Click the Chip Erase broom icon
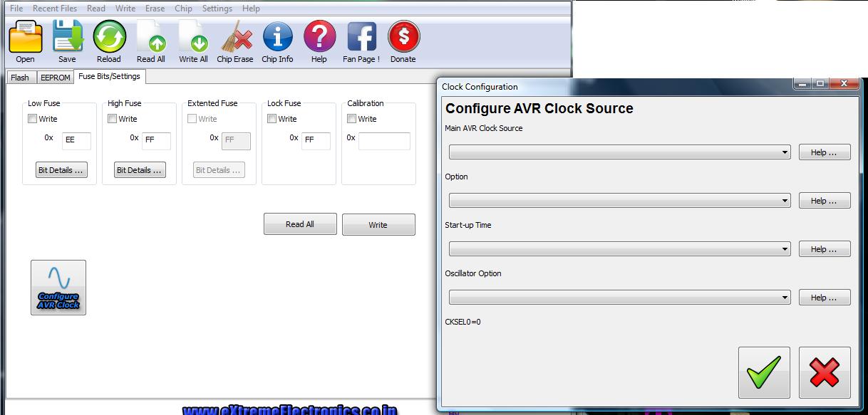Image resolution: width=868 pixels, height=415 pixels. pyautogui.click(x=235, y=37)
